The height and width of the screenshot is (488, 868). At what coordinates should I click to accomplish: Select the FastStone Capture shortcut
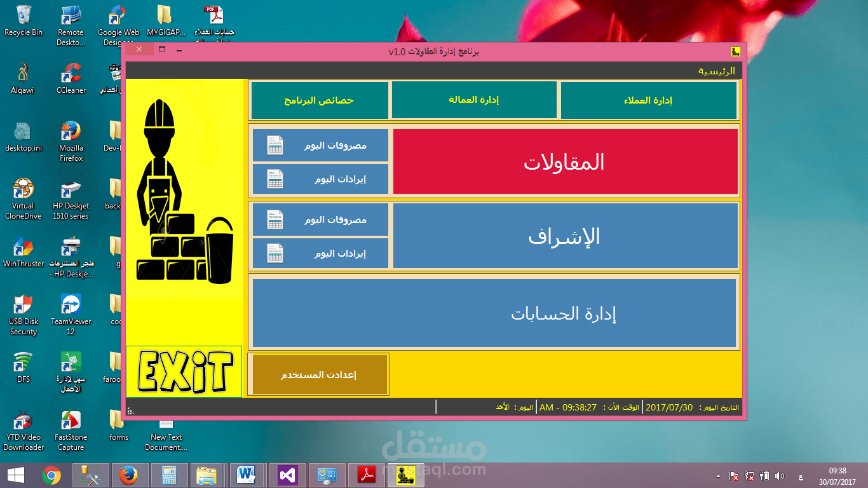71,430
